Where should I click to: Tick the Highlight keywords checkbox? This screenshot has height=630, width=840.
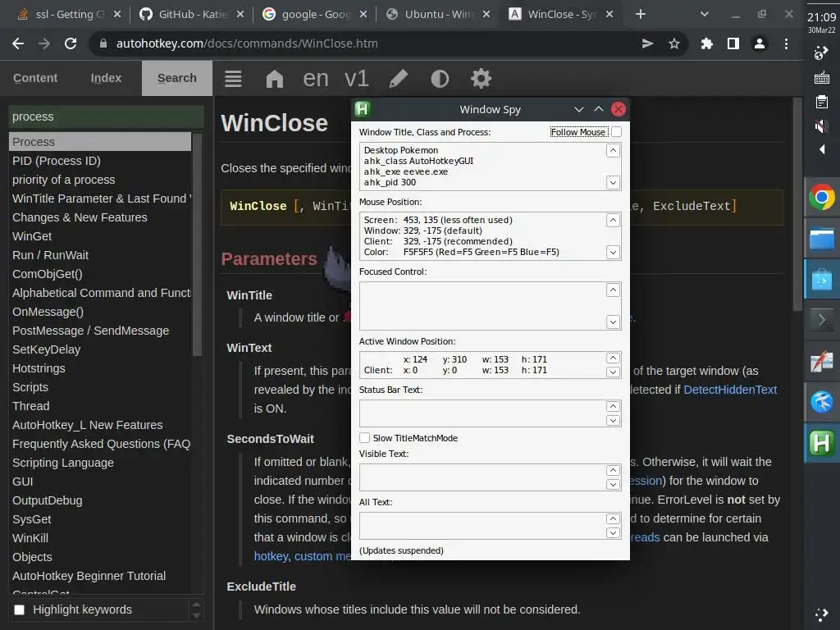click(20, 609)
